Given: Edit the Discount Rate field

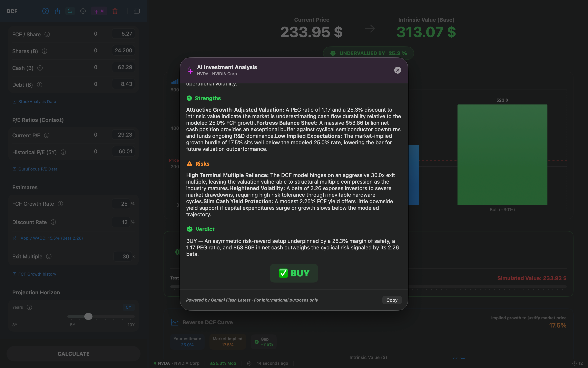Looking at the screenshot, I should (x=121, y=222).
